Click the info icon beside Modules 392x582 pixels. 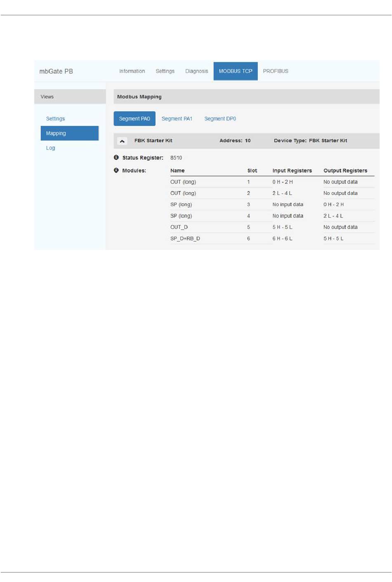116,170
